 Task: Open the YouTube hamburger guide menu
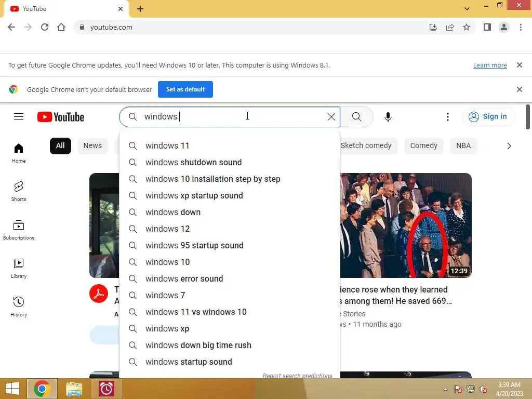19,117
